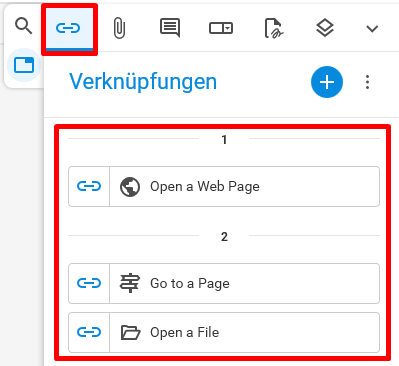Expand more panels with chevron arrow
Screen dimensions: 399x366
372,29
